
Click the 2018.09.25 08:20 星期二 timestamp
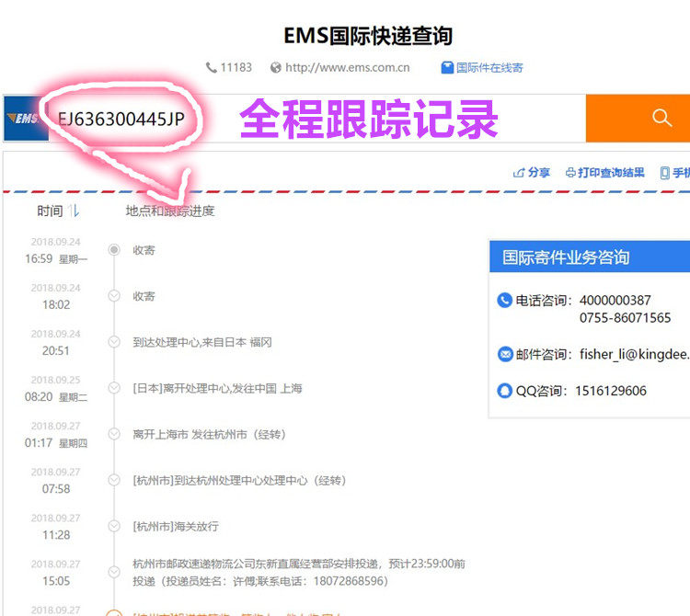click(56, 389)
